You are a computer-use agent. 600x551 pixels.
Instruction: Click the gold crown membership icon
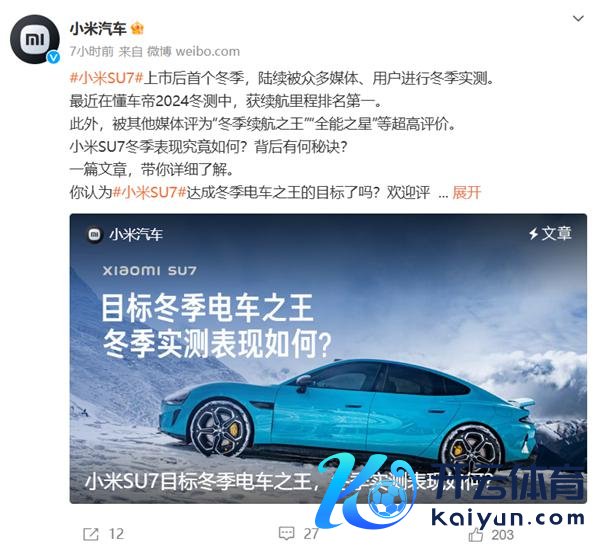tap(137, 28)
